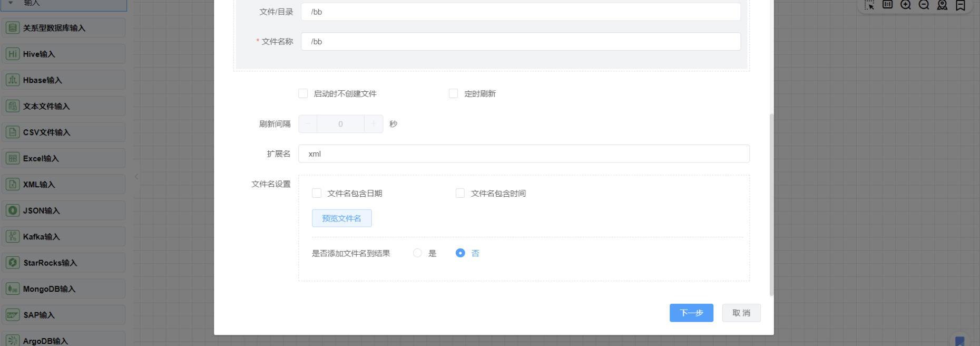Click the 预览文件名 button
The image size is (980, 346).
click(x=341, y=218)
